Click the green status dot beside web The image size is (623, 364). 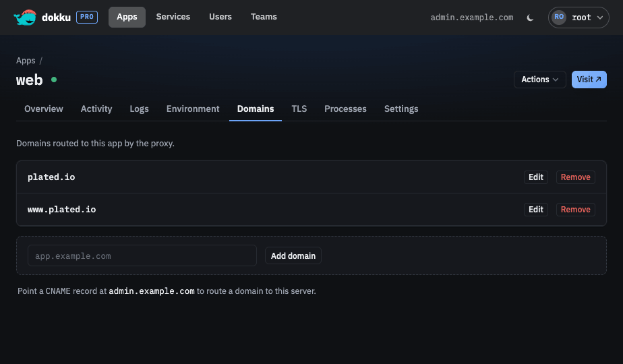pos(54,80)
